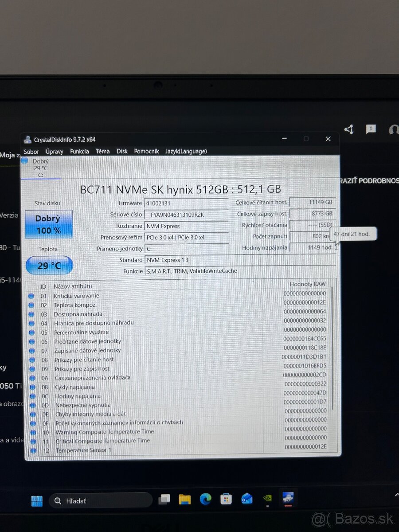Click the blue dot beside Cykly napájania attribute
Screen dimensions: 399x532
pyautogui.click(x=32, y=387)
